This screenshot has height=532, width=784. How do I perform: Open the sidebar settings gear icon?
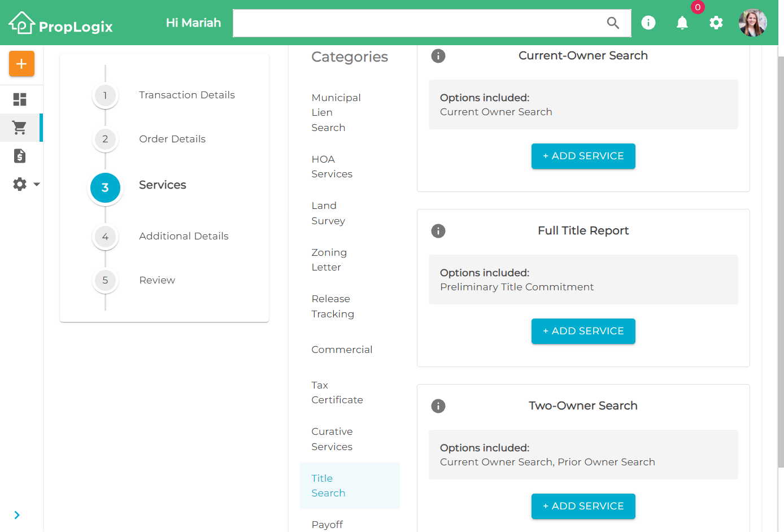point(20,184)
